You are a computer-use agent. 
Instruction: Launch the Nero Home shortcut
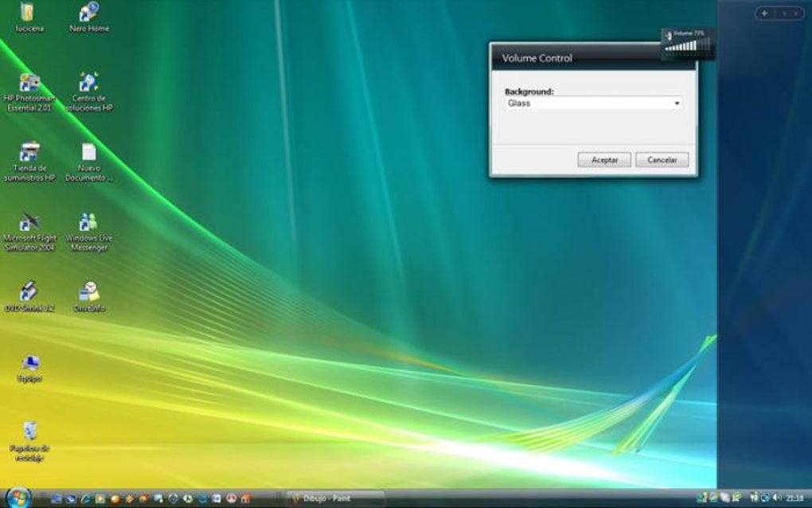pyautogui.click(x=89, y=17)
